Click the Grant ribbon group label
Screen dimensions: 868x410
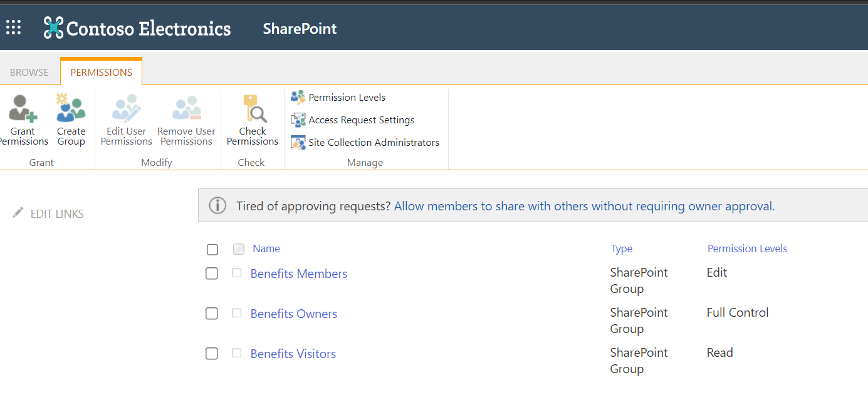(41, 162)
